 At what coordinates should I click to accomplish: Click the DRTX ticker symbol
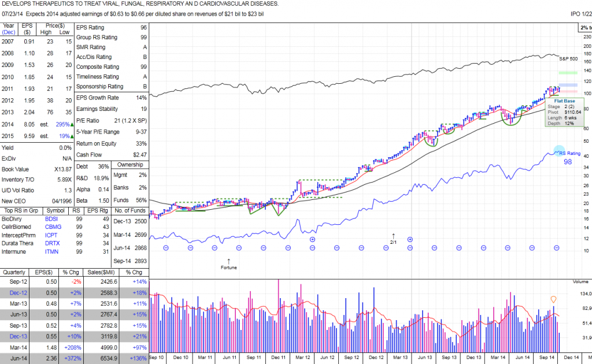51,243
